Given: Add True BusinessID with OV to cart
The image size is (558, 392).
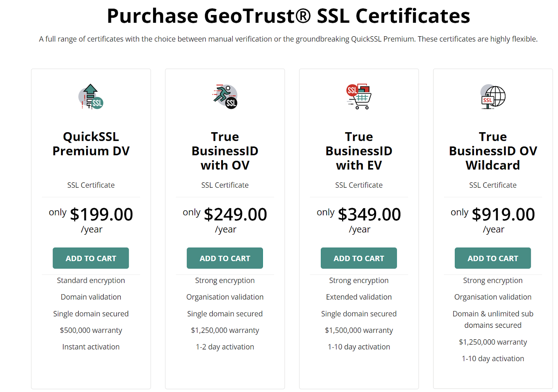Looking at the screenshot, I should pyautogui.click(x=225, y=258).
